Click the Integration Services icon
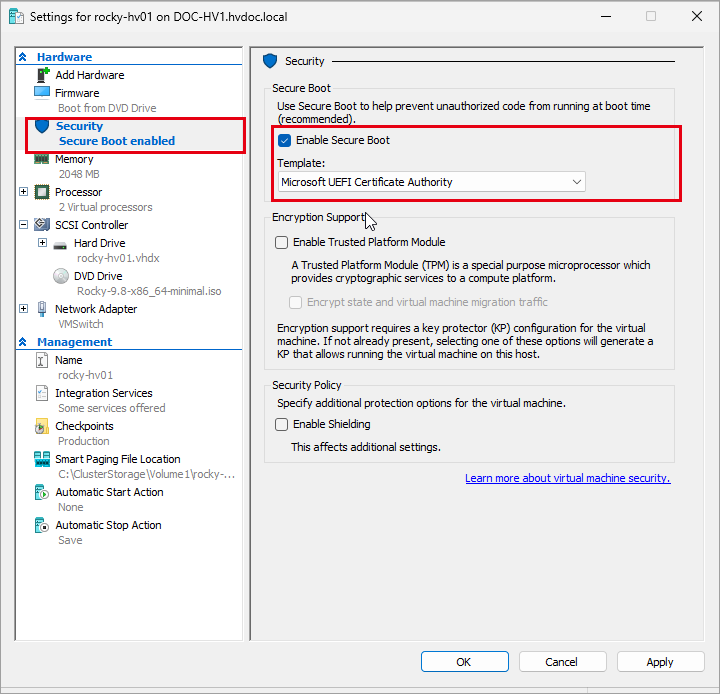The image size is (720, 694). tap(42, 393)
